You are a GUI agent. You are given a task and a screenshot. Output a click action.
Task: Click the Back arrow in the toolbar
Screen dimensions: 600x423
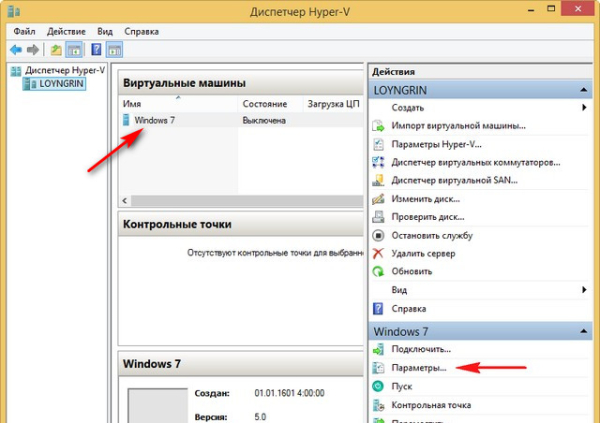tap(15, 49)
